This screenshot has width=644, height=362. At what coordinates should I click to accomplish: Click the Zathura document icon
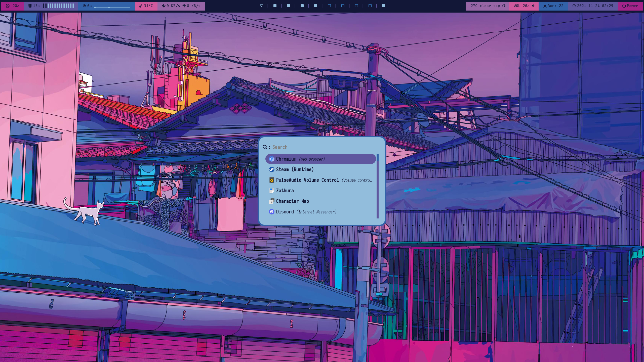pyautogui.click(x=271, y=191)
